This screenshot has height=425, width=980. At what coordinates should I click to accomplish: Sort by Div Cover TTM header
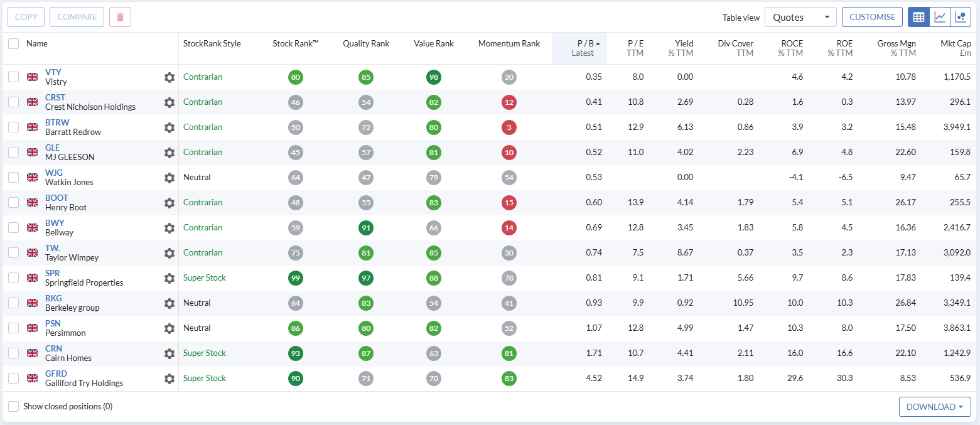pyautogui.click(x=735, y=48)
